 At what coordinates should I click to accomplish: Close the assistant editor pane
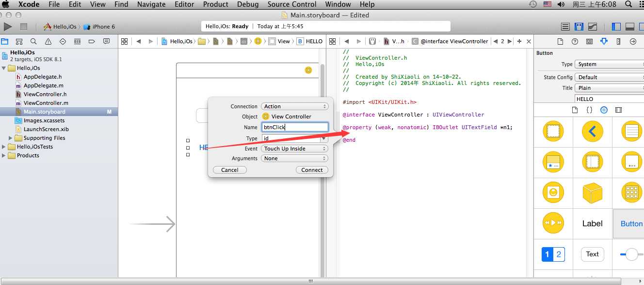point(529,41)
